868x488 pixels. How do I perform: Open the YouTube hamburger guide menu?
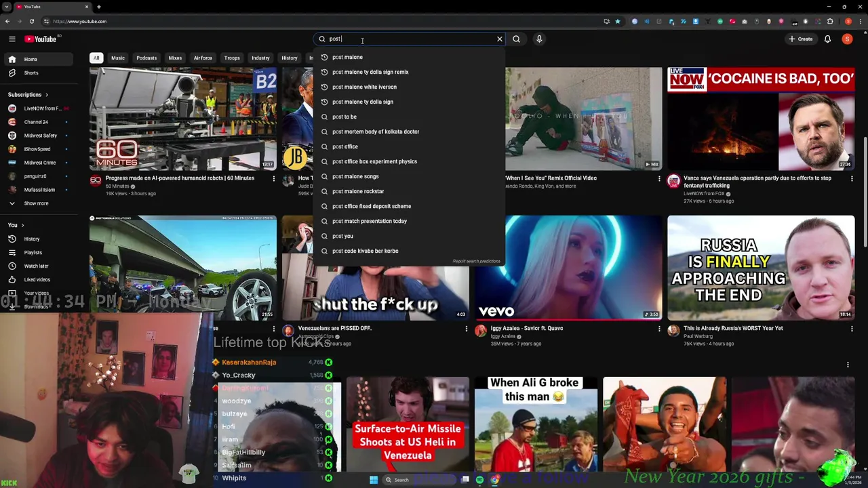point(12,39)
